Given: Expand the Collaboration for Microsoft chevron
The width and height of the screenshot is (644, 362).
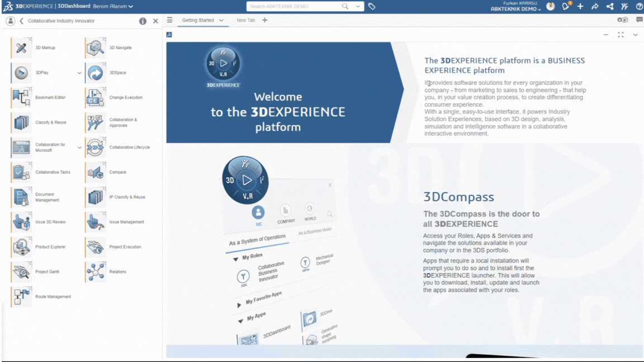Looking at the screenshot, I should tap(79, 148).
